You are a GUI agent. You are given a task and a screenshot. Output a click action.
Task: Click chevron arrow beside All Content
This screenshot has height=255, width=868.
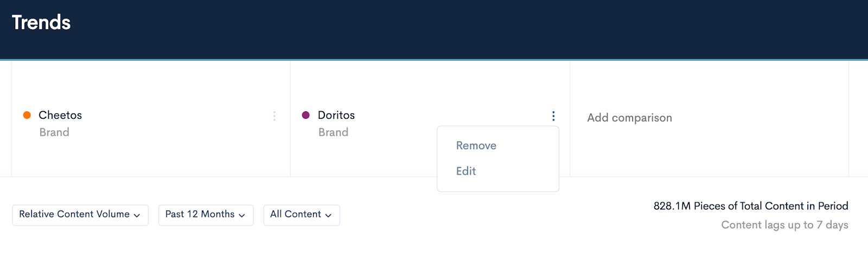click(328, 215)
